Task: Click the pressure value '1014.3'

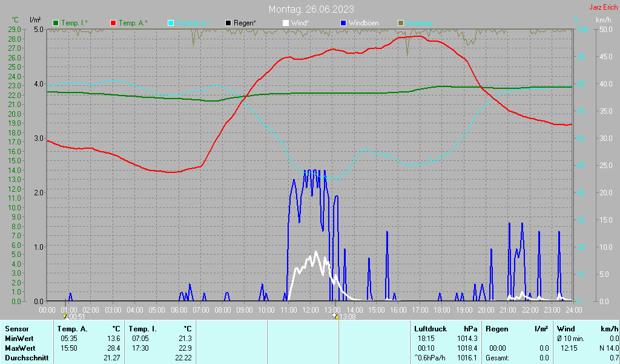Action: pos(467,339)
